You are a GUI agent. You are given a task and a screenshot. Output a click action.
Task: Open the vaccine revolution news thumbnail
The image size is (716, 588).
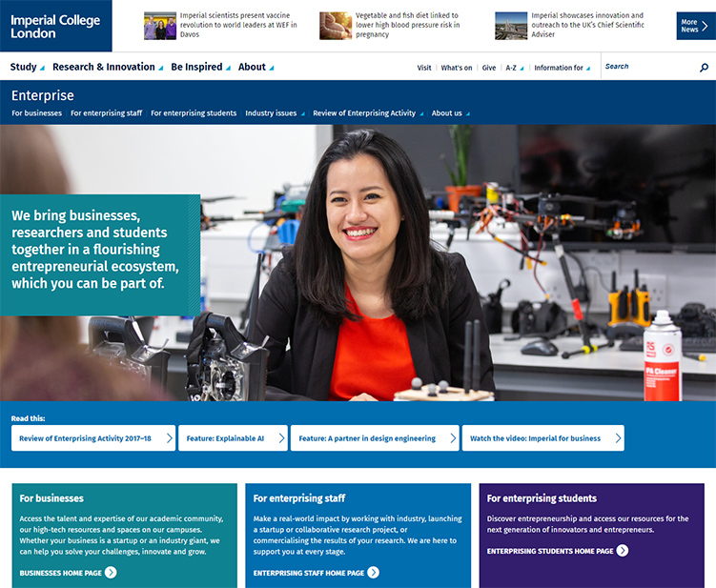click(x=159, y=26)
